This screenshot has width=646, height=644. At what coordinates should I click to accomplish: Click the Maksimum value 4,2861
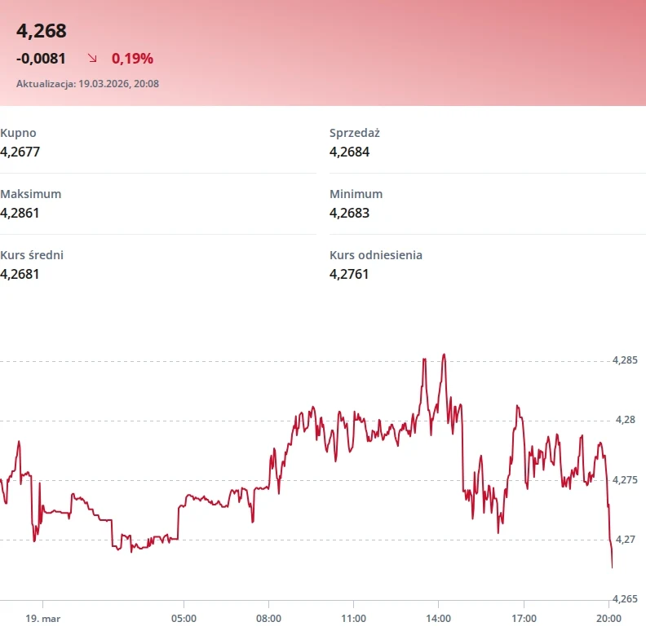pos(20,213)
